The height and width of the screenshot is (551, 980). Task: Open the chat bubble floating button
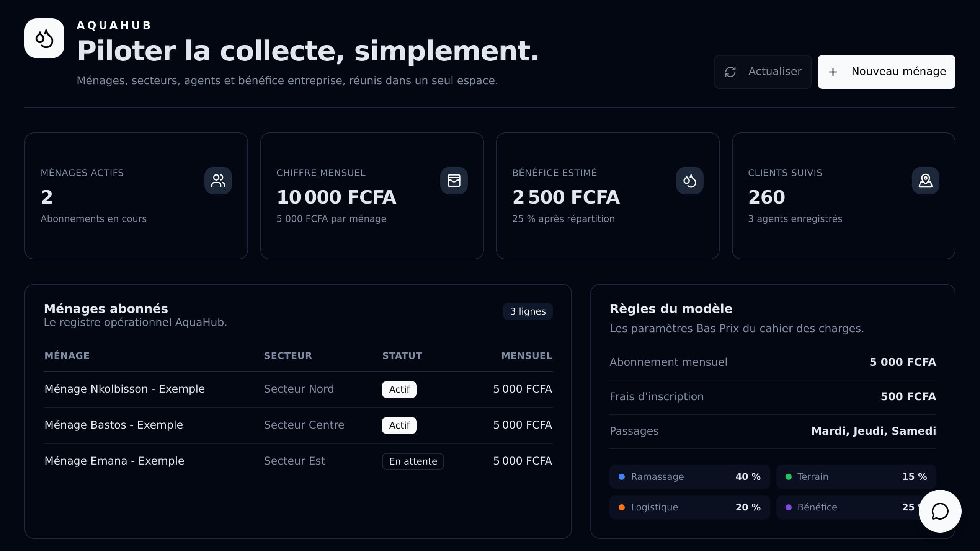point(940,511)
